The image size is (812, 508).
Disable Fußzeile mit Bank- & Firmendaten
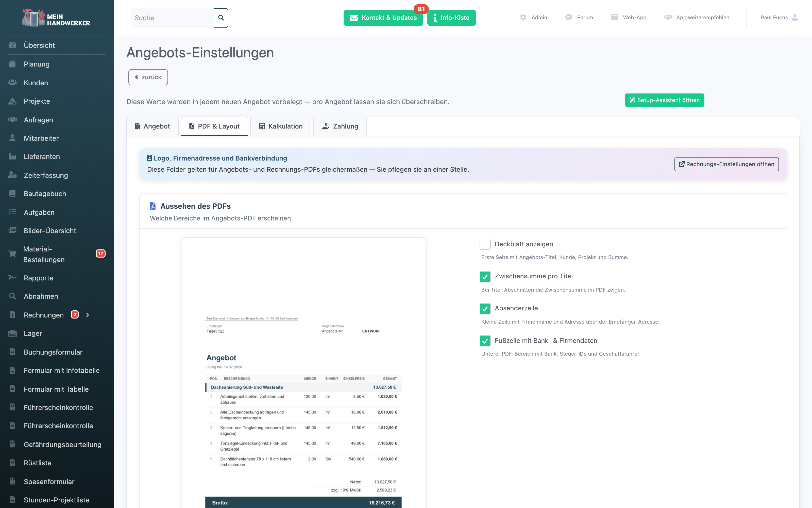click(x=485, y=341)
